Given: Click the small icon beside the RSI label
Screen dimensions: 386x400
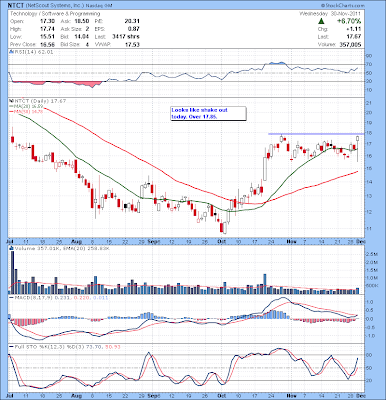Looking at the screenshot, I should click(11, 52).
